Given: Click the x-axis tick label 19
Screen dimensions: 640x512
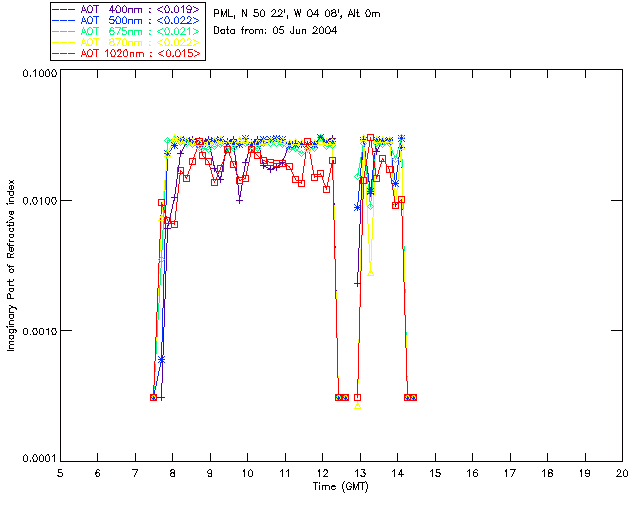Looking at the screenshot, I should (x=585, y=473).
